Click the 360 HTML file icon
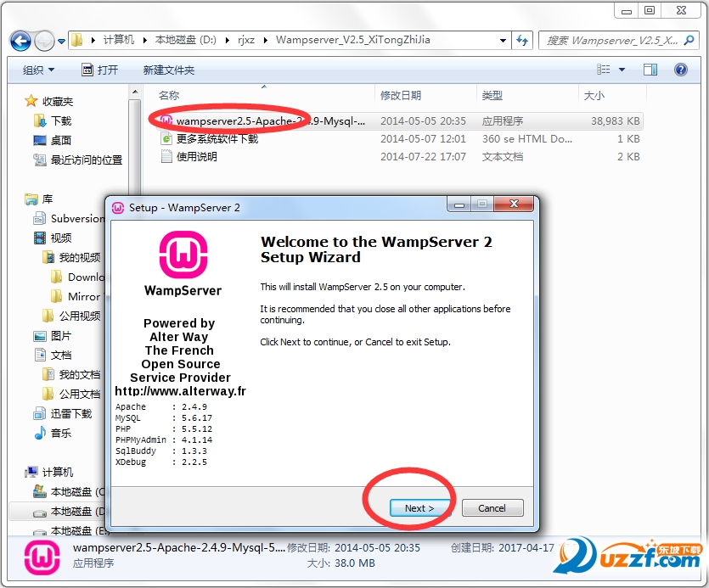The image size is (709, 588). [x=166, y=139]
